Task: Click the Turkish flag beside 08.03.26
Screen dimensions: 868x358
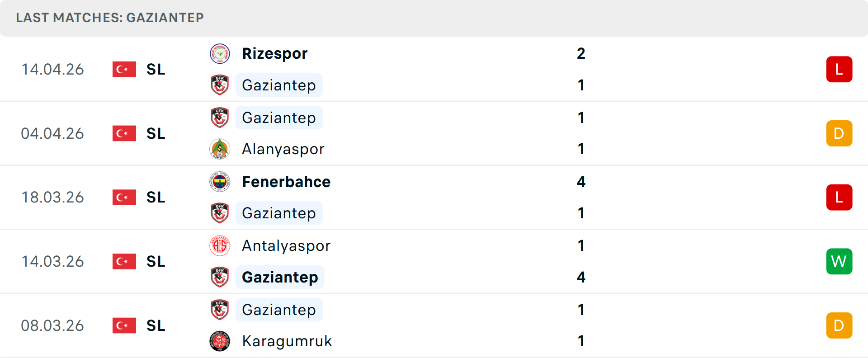Action: [124, 325]
